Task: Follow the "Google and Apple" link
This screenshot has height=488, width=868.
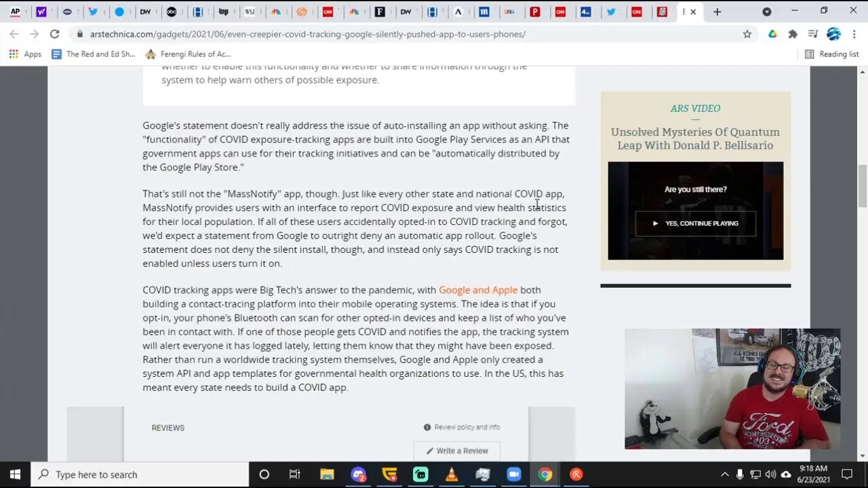Action: point(478,290)
